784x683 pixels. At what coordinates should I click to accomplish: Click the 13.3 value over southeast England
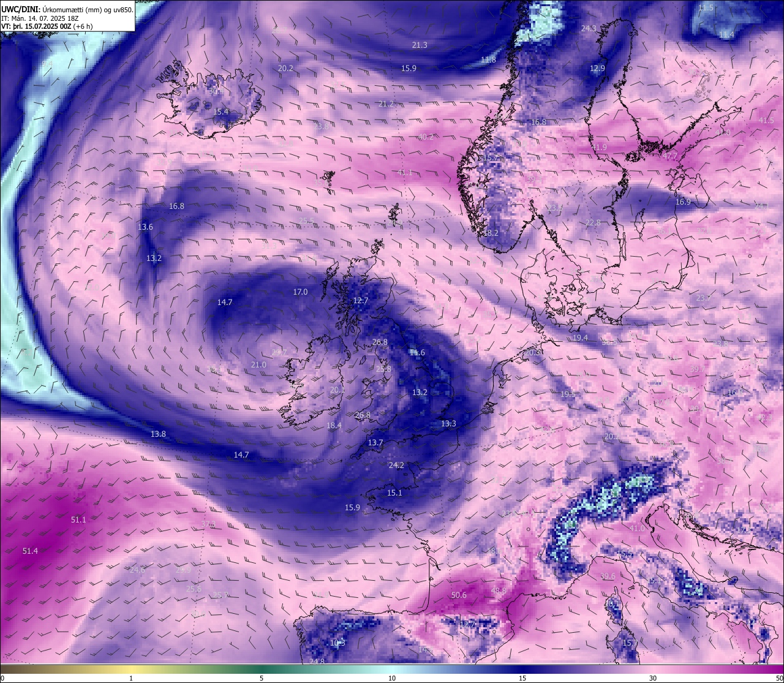[448, 424]
